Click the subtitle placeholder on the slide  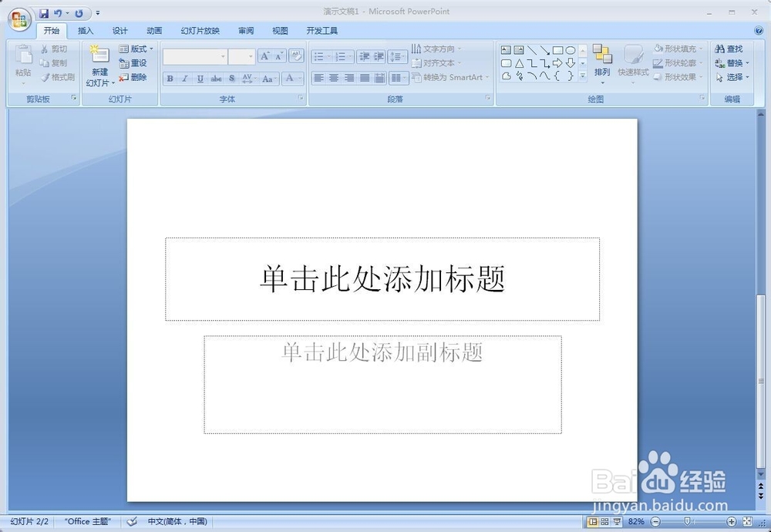coord(383,384)
